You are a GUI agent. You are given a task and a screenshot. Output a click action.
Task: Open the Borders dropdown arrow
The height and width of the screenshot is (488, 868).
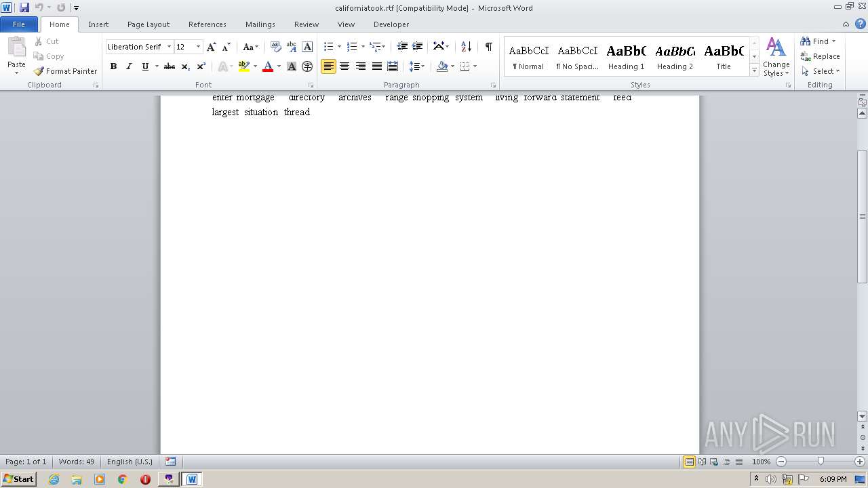[x=475, y=66]
